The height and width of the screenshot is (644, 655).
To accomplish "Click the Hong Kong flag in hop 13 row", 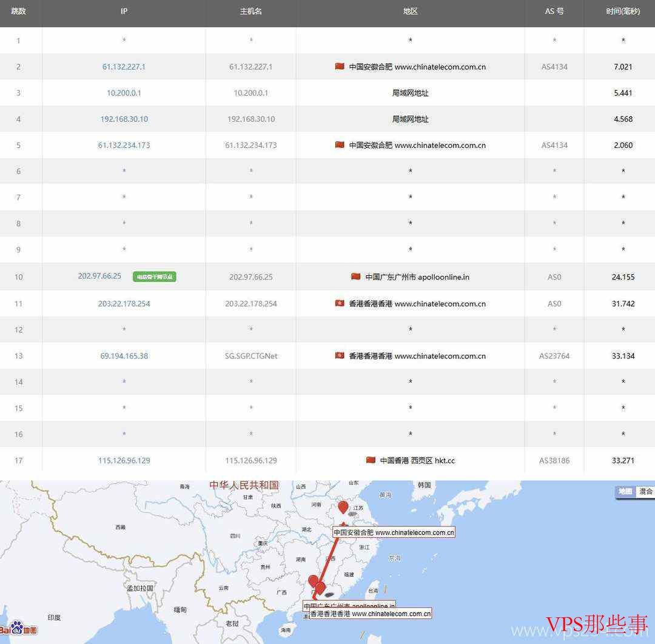I will tap(340, 355).
